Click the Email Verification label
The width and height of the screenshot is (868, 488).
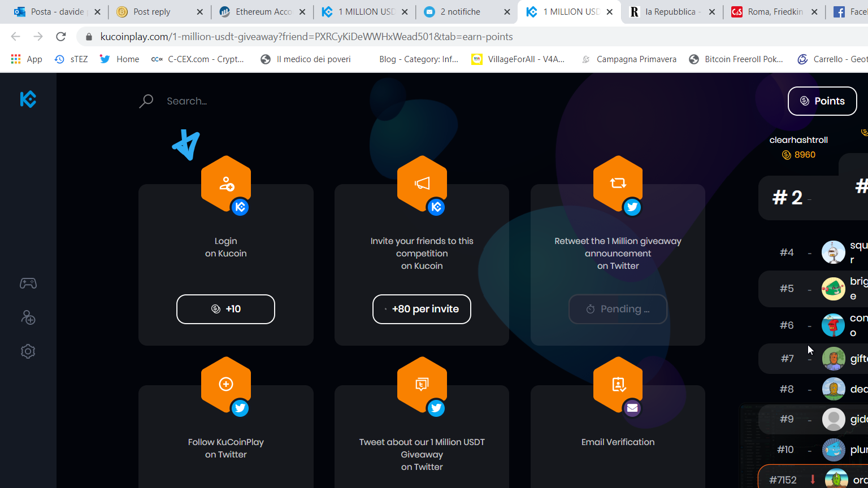(x=618, y=442)
